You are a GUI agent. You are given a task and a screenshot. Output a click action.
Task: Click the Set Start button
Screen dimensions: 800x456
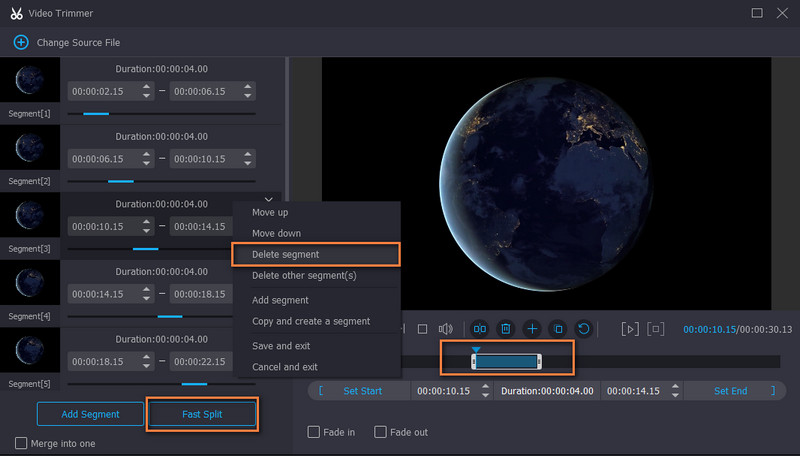point(362,391)
